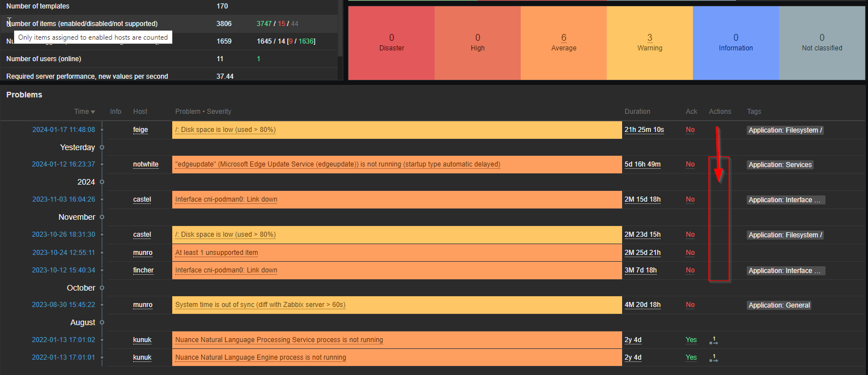Viewport: 868px width, 375px height.
Task: Open timestamp 2023-10-24 12:55:11 event
Action: (63, 253)
